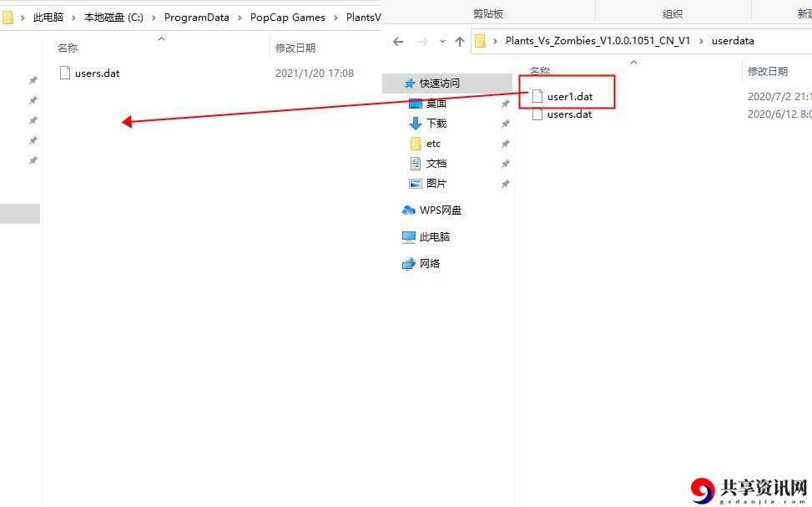Go forward with the forward arrow

422,42
